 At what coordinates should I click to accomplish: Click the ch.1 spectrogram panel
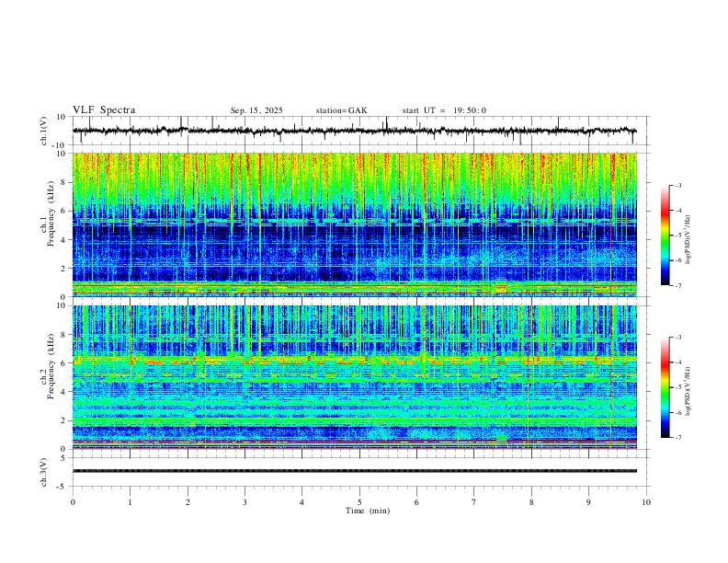tap(354, 224)
